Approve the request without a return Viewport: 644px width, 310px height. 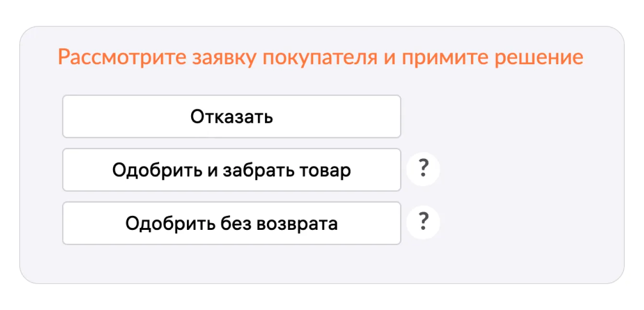tap(231, 223)
